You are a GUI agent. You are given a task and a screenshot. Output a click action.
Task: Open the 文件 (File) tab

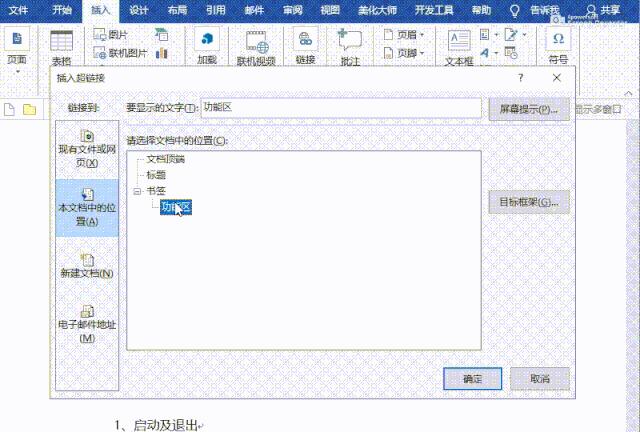18,10
